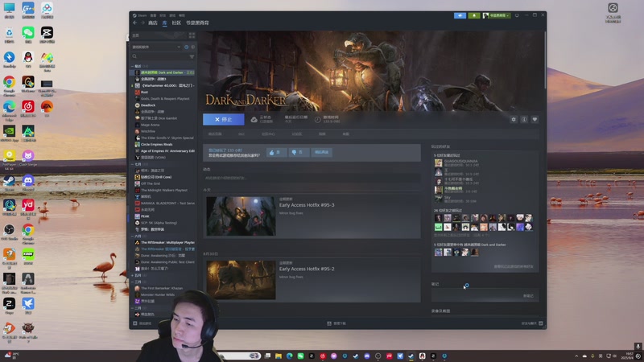
Task: Open Dark and Darker game settings gear
Action: tap(514, 119)
